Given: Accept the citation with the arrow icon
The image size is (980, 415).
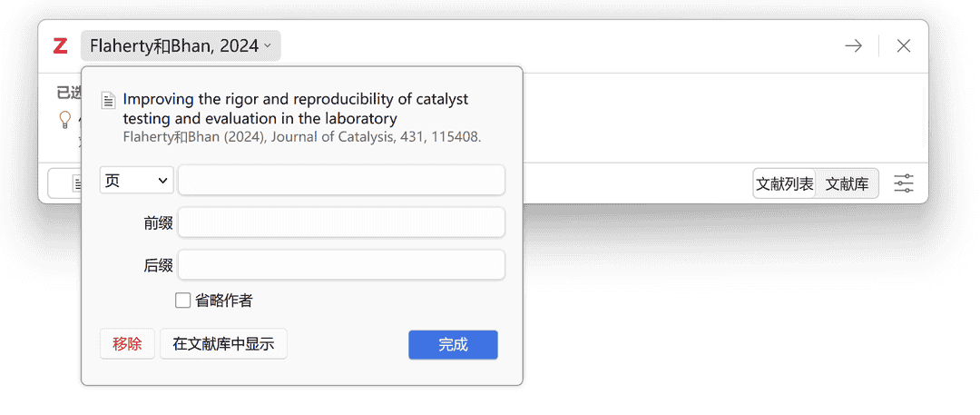Looking at the screenshot, I should click(x=853, y=46).
